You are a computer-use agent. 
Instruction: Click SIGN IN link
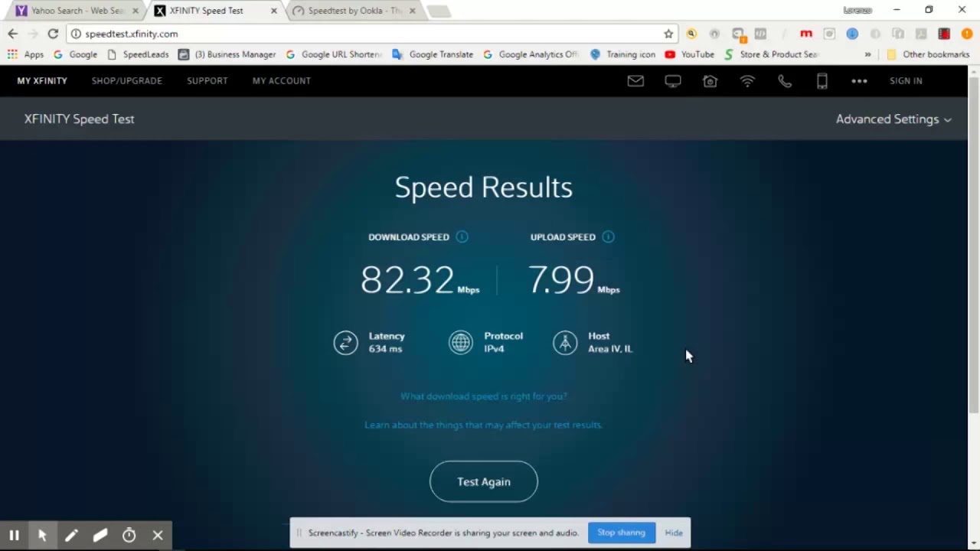906,80
